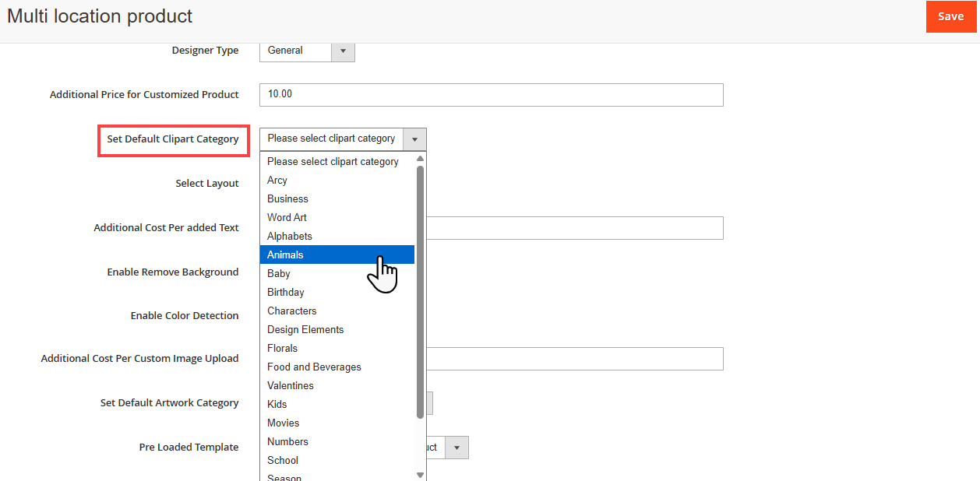The height and width of the screenshot is (481, 980).
Task: Click the orange Save button
Action: (950, 16)
